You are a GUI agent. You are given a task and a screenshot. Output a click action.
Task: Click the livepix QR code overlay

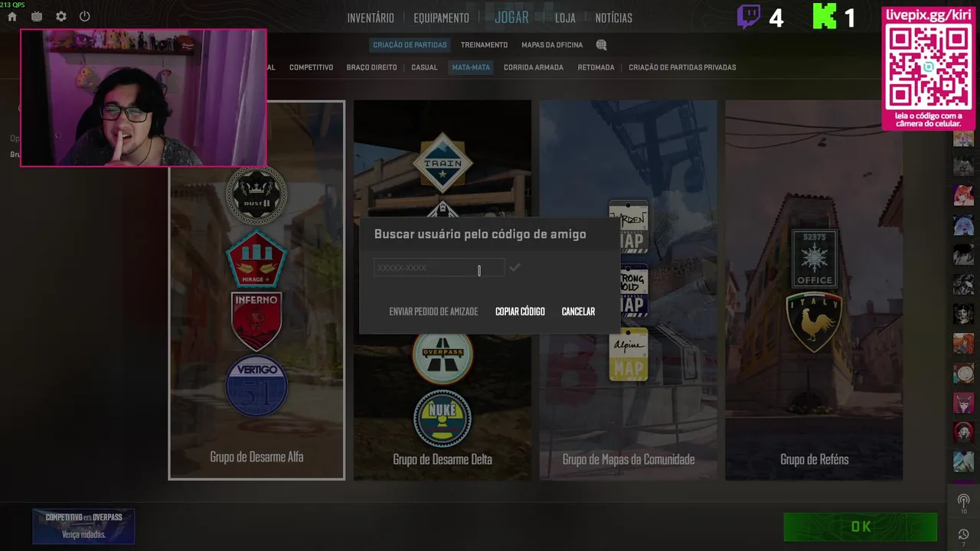(x=929, y=68)
